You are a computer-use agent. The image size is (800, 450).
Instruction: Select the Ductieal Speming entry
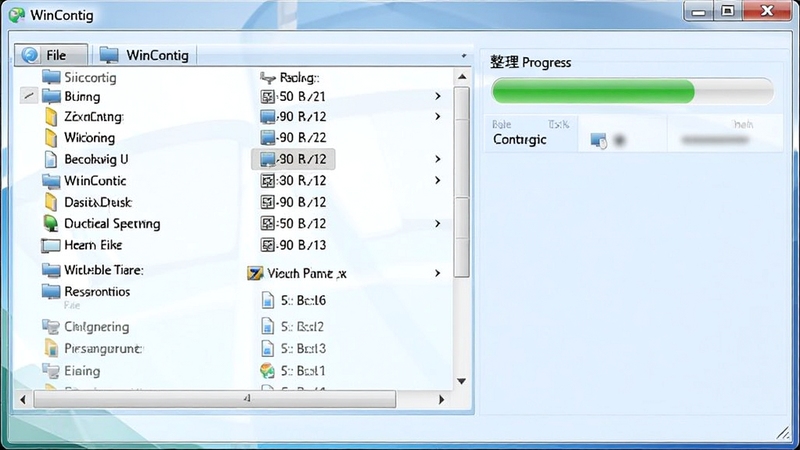point(112,223)
